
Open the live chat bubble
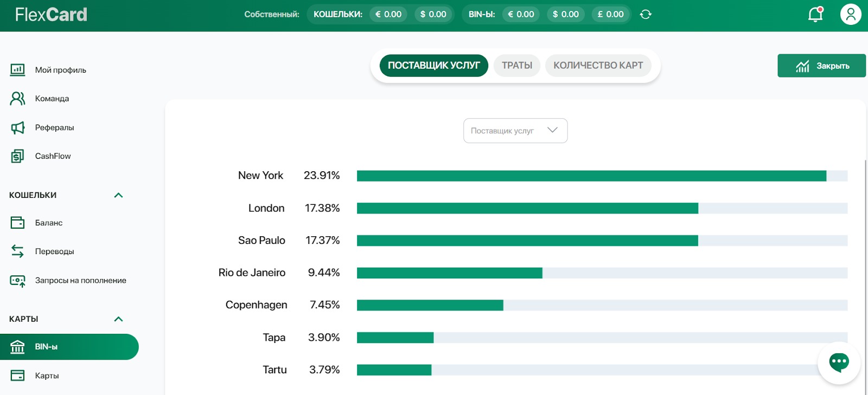tap(839, 362)
